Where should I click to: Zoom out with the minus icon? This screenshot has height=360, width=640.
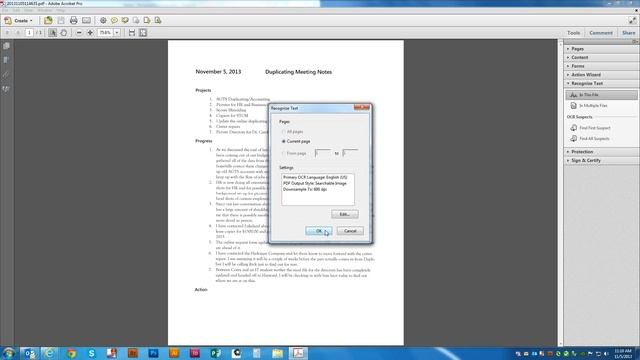(79, 33)
